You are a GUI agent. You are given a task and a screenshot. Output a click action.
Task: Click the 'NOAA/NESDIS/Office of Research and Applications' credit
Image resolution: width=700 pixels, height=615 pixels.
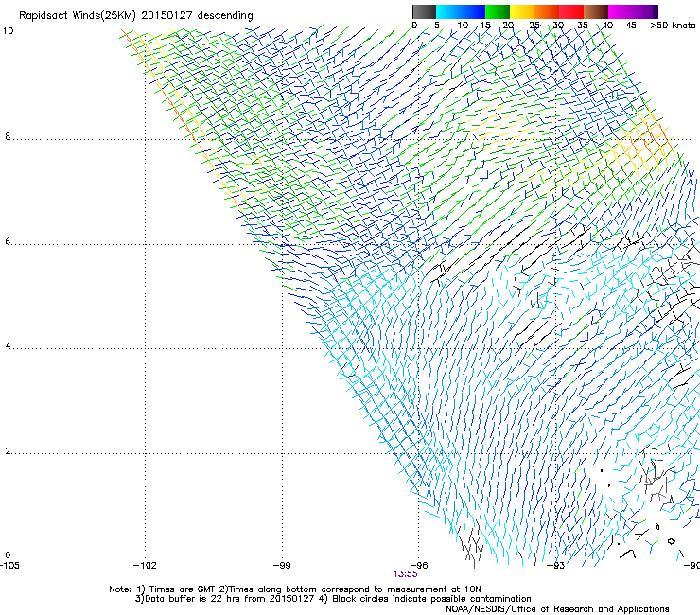557,609
